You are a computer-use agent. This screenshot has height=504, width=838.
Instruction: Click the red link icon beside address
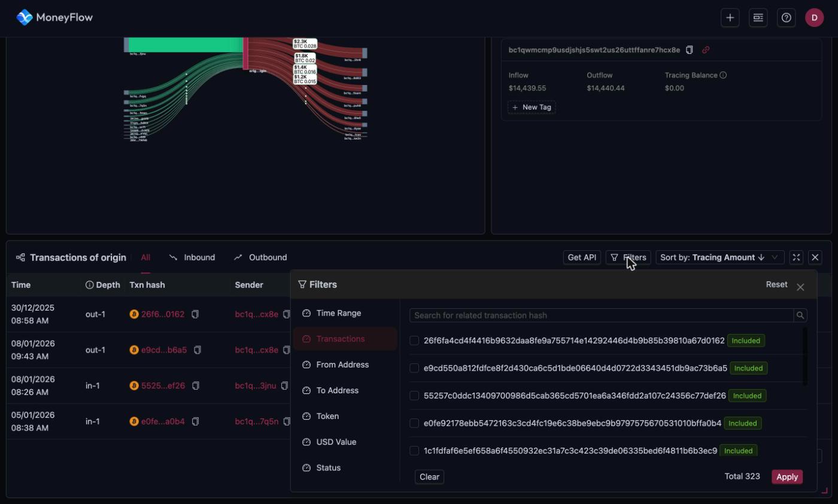[706, 50]
